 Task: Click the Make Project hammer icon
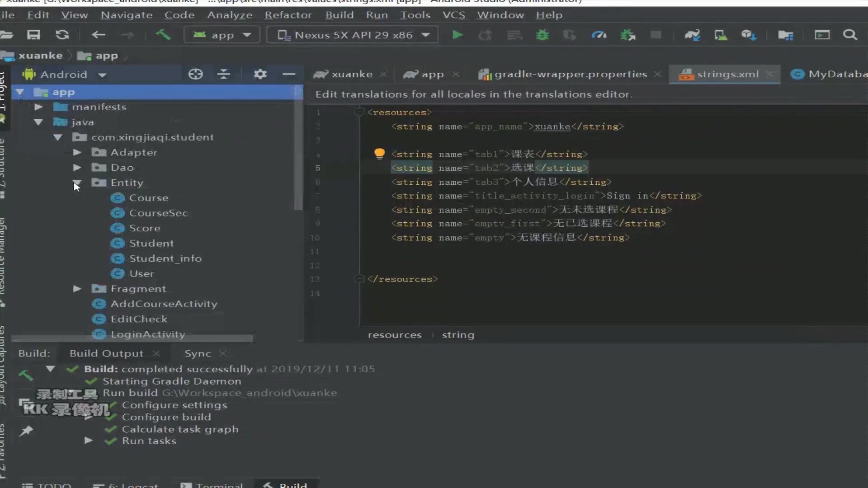(163, 35)
